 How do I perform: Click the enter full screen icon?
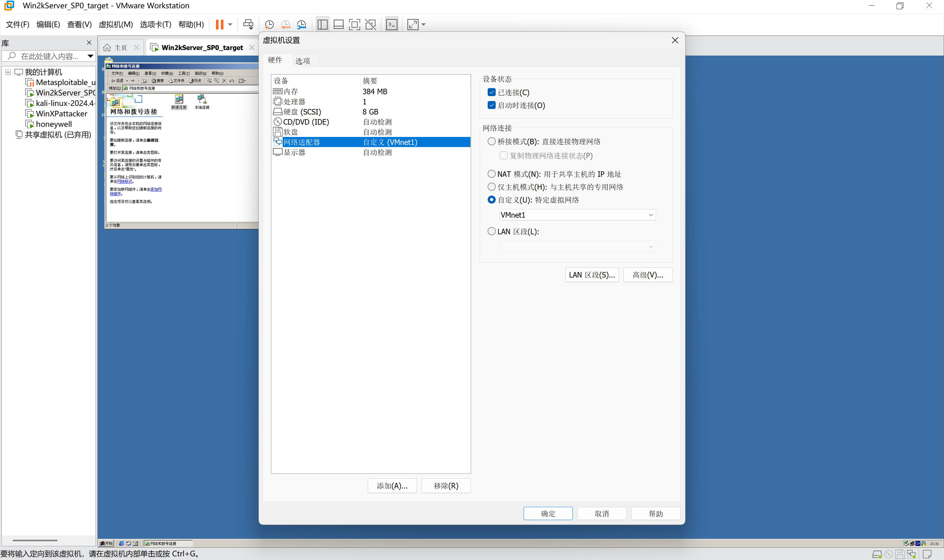(354, 25)
